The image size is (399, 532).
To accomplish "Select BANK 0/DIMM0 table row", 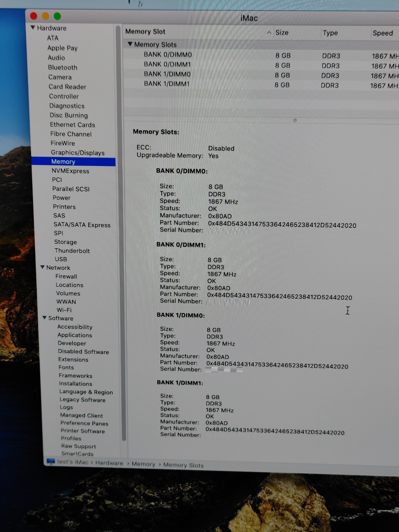I will pos(261,55).
